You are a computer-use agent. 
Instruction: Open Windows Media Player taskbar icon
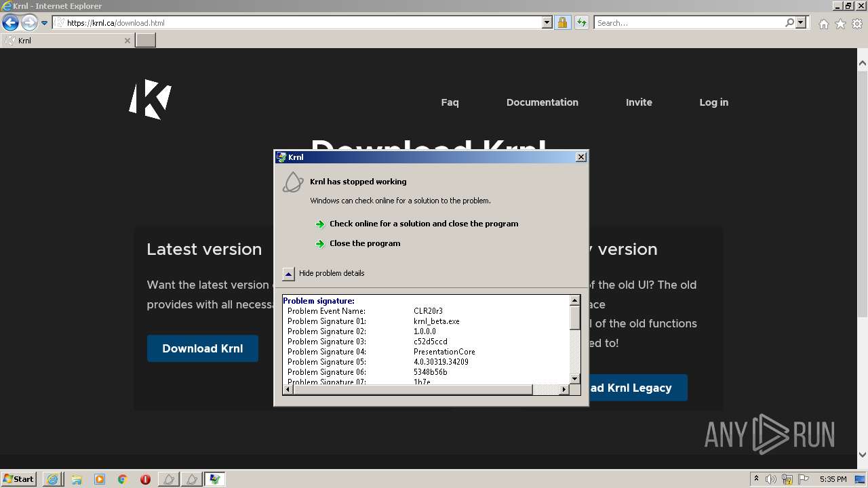100,479
